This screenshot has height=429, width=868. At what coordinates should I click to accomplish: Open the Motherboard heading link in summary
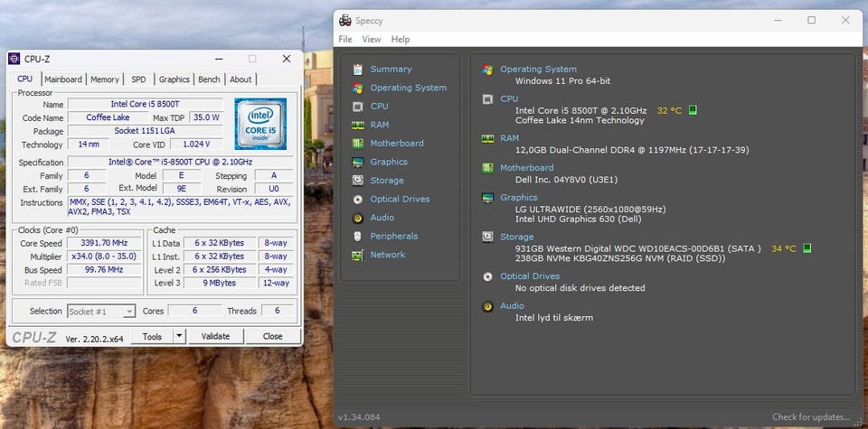pyautogui.click(x=527, y=167)
